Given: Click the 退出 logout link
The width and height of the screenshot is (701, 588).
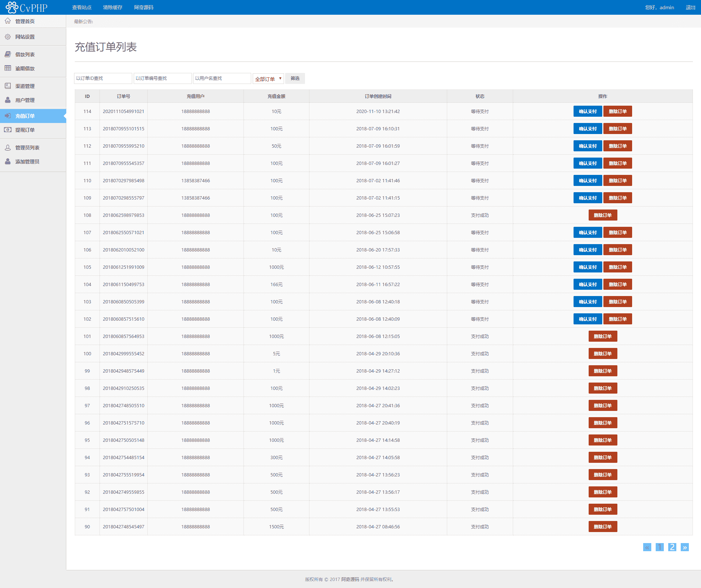Looking at the screenshot, I should click(690, 7).
